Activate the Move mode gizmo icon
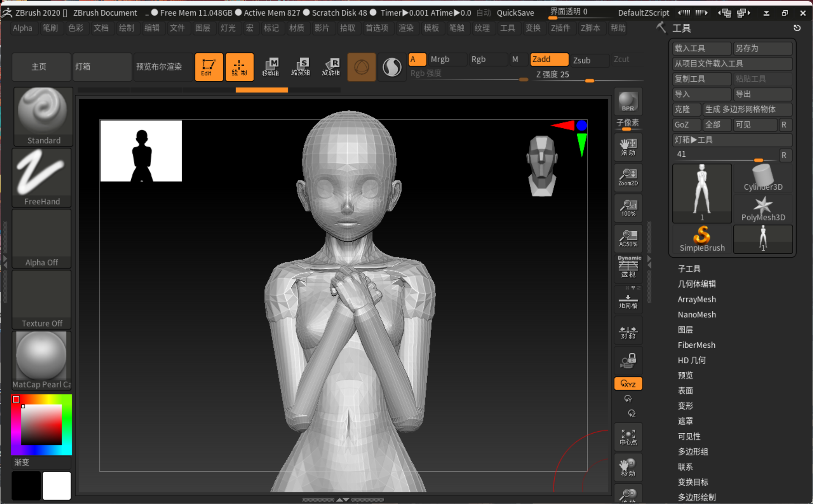Image resolution: width=813 pixels, height=504 pixels. (x=270, y=67)
